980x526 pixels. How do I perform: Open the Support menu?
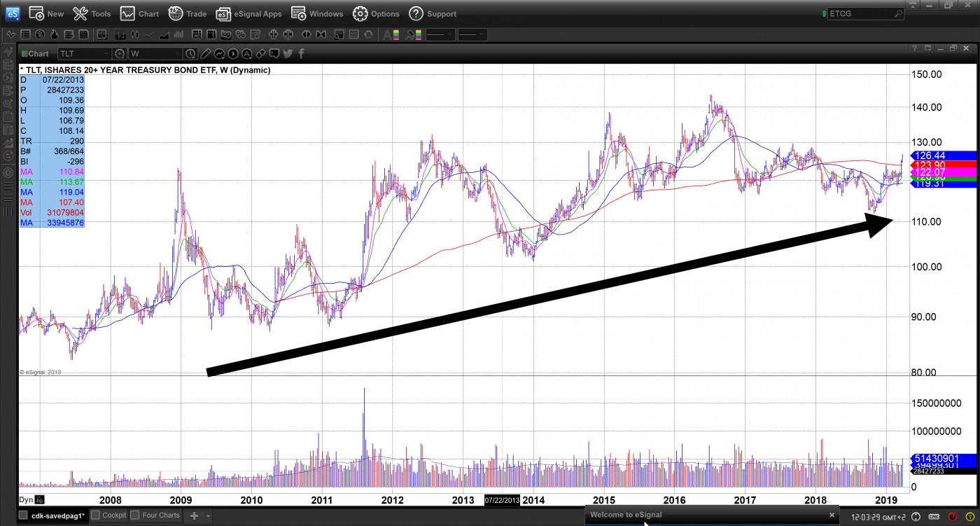coord(433,13)
